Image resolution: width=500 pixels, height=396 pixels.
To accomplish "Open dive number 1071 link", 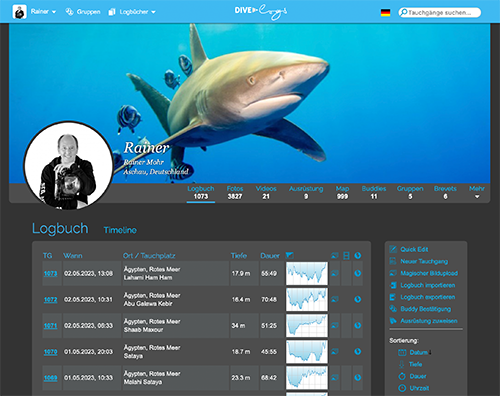I will (x=50, y=326).
